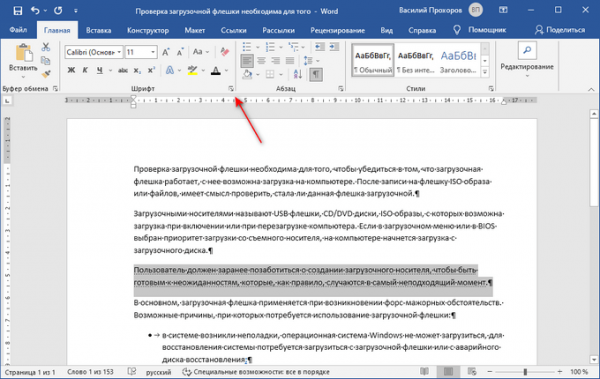Undo the last action
600x379 pixels.
[35, 11]
